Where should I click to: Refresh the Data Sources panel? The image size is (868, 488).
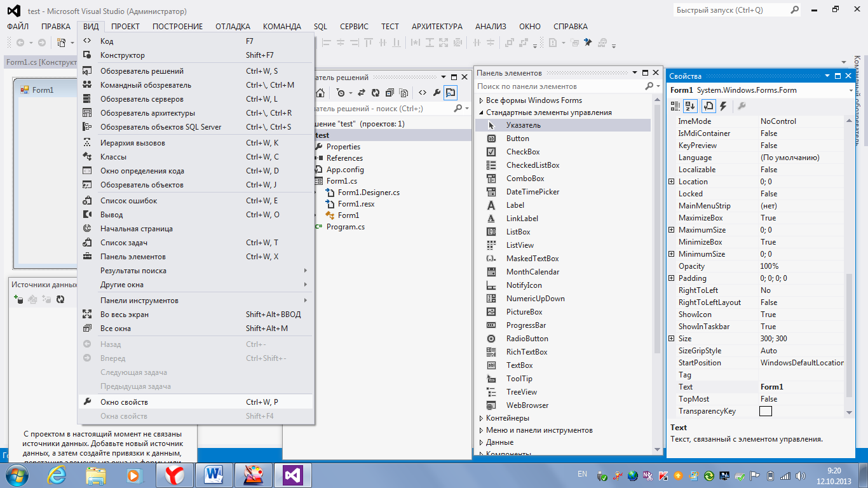(x=60, y=299)
